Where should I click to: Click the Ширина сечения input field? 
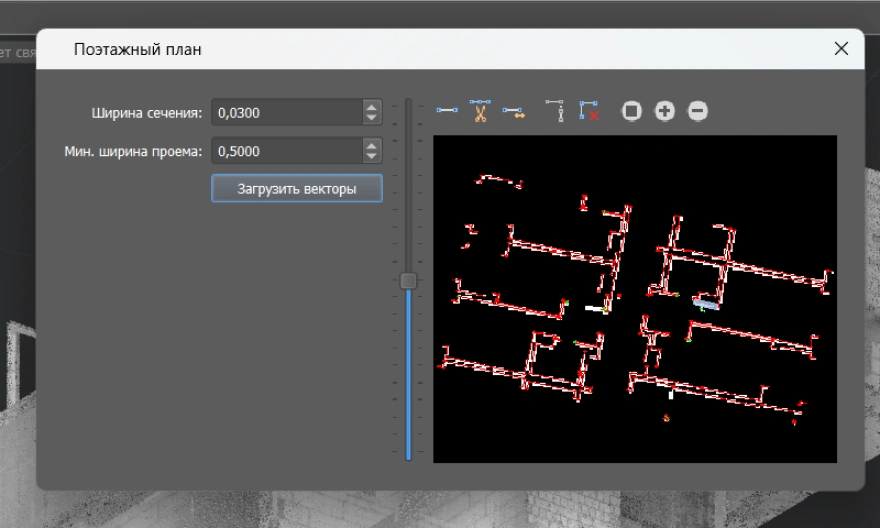click(x=286, y=112)
